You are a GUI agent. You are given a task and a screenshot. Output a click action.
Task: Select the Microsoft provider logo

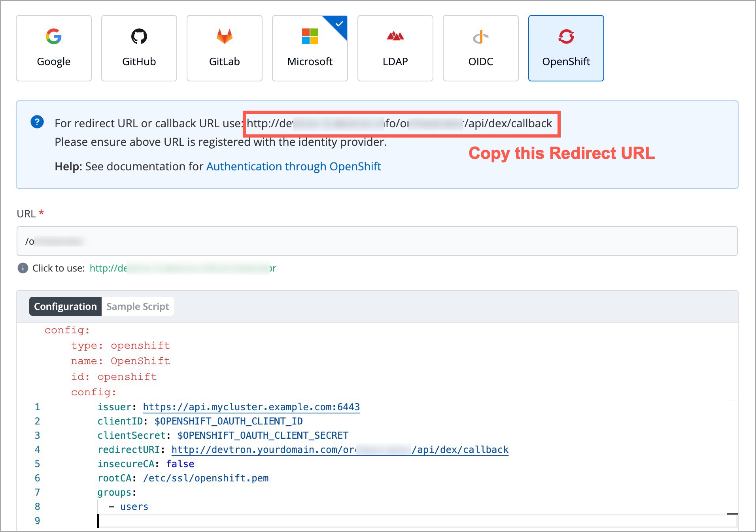click(310, 36)
